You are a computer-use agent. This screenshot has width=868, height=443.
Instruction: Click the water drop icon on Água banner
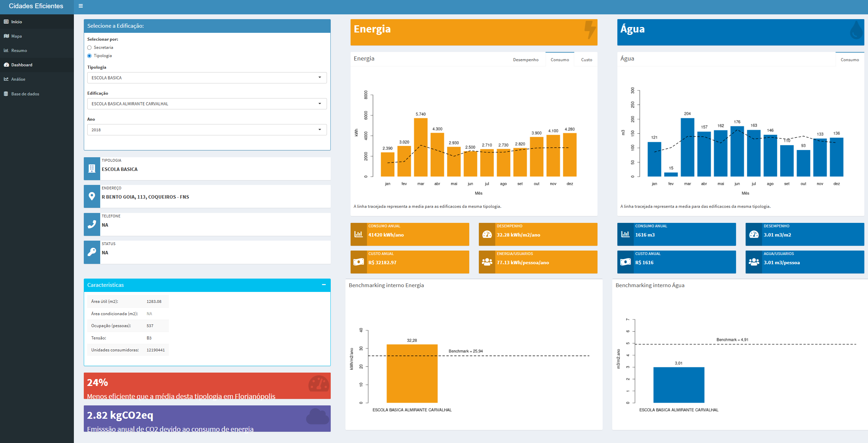(x=856, y=31)
